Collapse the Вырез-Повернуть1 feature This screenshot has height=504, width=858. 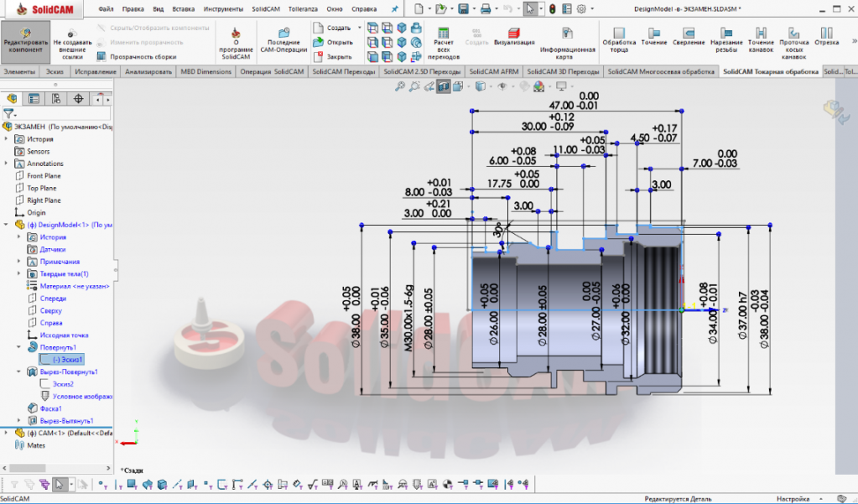point(19,372)
